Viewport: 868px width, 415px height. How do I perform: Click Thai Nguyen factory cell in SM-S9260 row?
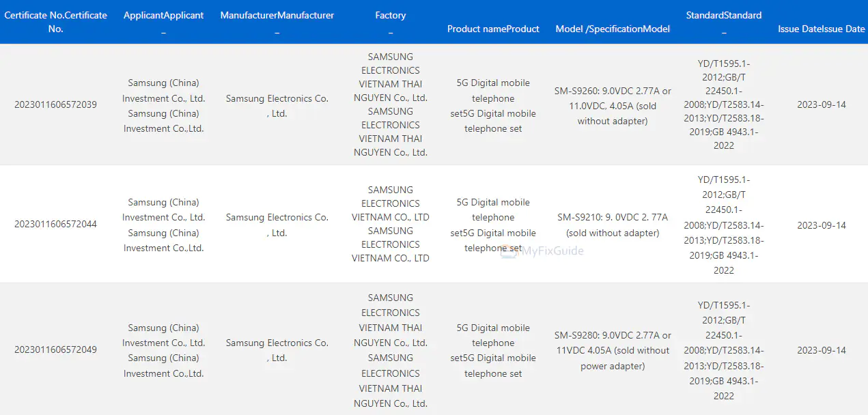point(390,104)
